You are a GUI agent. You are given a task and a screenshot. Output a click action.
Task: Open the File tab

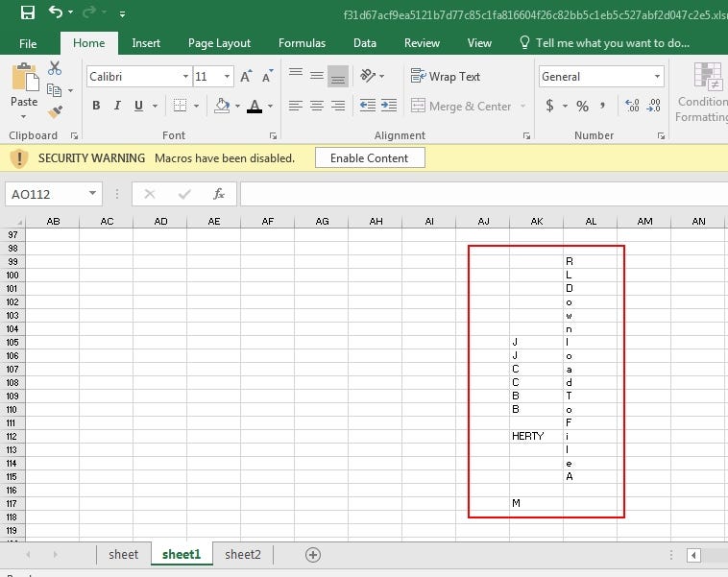click(x=28, y=43)
